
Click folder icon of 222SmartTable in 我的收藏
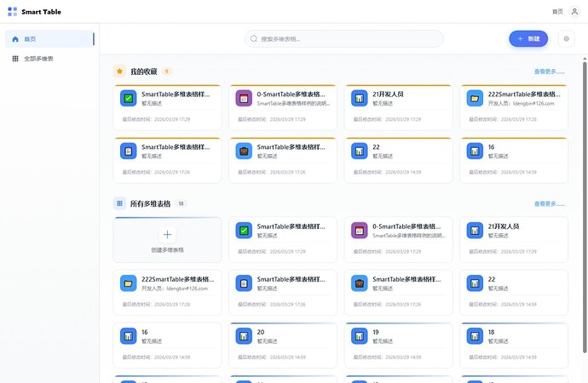pyautogui.click(x=475, y=99)
